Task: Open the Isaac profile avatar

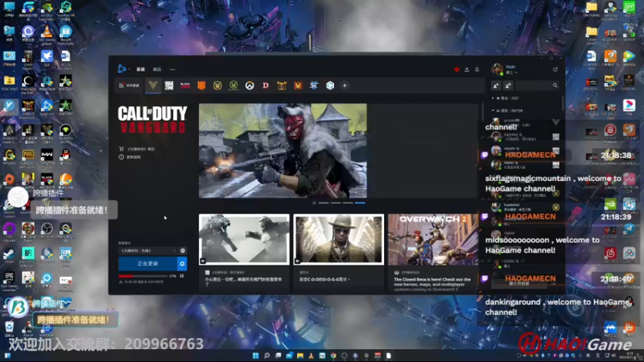Action: pyautogui.click(x=497, y=69)
